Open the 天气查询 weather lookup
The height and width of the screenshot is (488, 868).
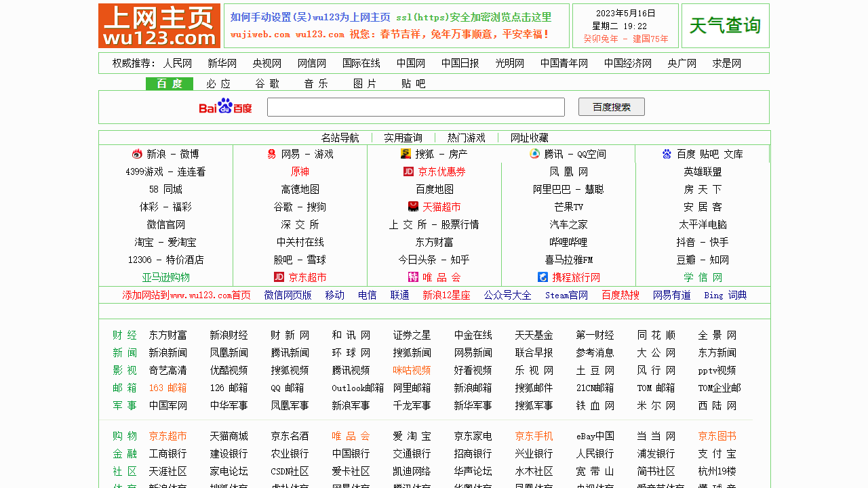(724, 26)
